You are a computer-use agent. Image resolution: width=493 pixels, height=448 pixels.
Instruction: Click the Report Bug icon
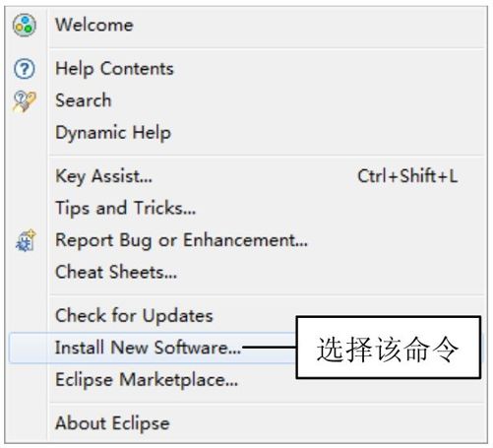[26, 241]
